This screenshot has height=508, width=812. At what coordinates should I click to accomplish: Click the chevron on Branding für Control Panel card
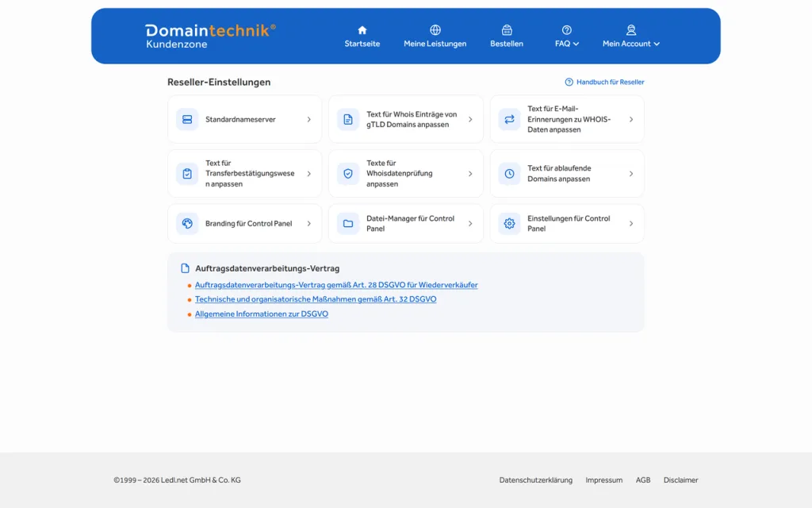tap(309, 223)
